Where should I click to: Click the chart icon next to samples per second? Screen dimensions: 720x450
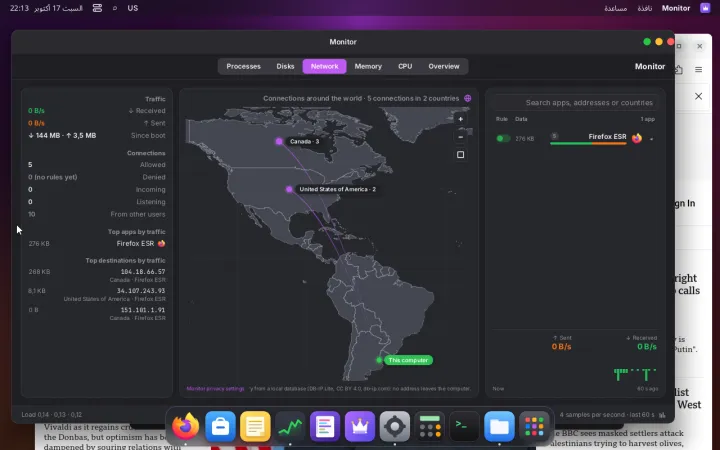[662, 415]
